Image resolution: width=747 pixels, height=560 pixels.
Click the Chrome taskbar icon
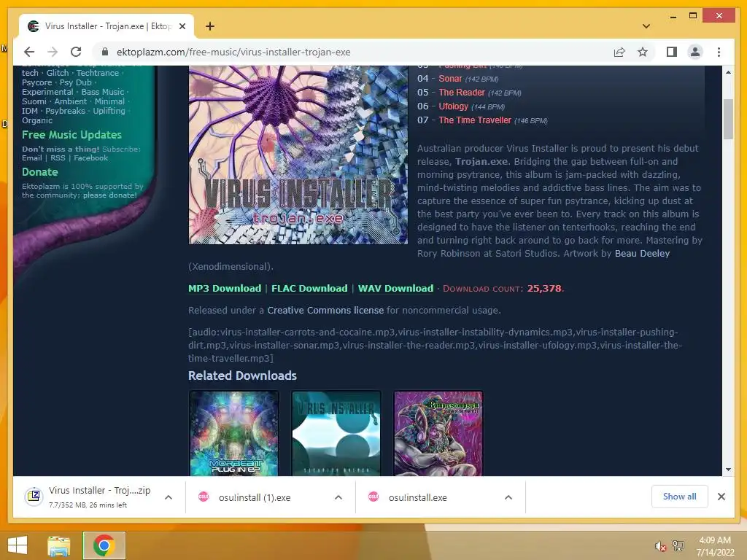[104, 545]
